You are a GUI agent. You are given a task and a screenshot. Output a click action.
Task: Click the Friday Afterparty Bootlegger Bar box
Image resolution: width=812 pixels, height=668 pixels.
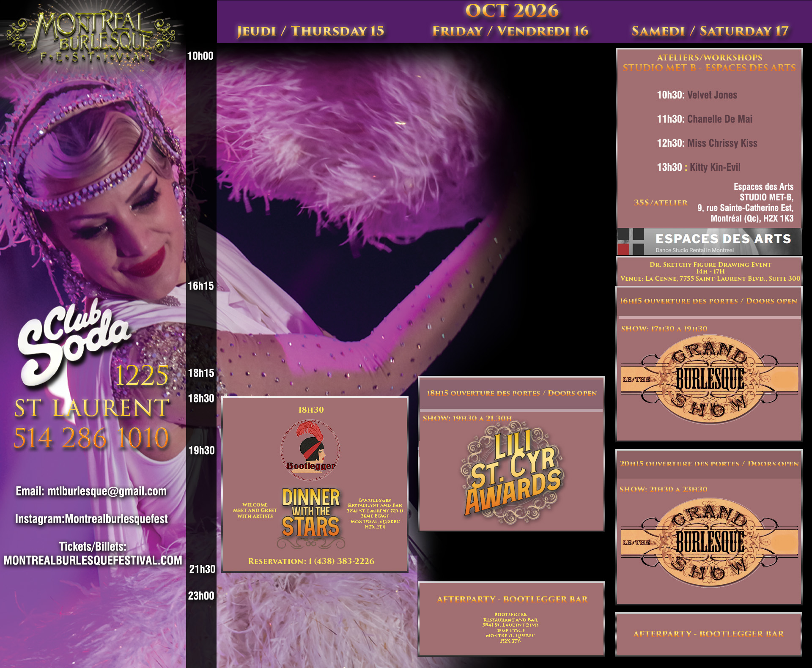coord(511,619)
